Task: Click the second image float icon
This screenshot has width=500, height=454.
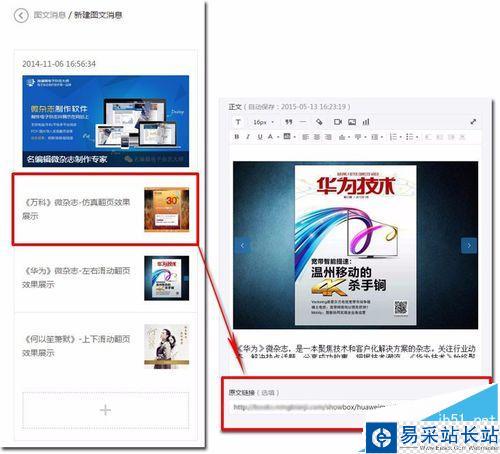Action: pyautogui.click(x=440, y=137)
